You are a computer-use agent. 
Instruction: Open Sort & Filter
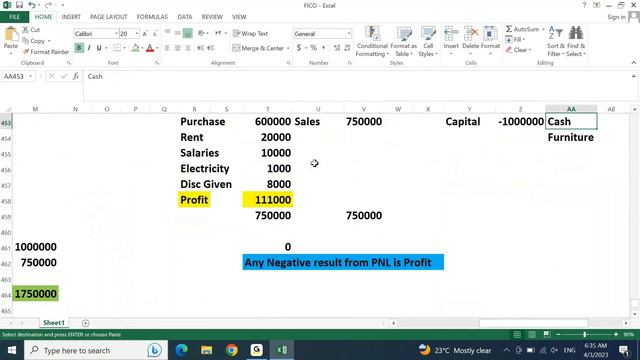coord(555,42)
